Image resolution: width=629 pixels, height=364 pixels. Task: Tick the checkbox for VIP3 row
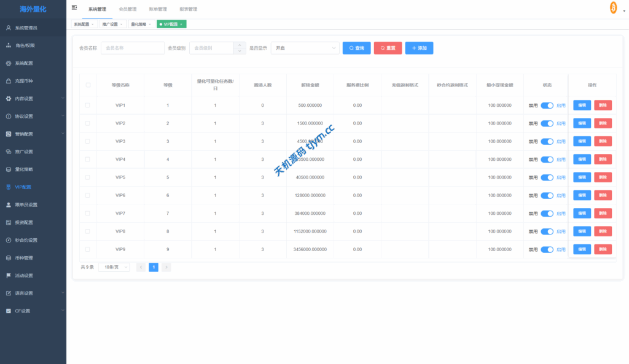point(88,141)
